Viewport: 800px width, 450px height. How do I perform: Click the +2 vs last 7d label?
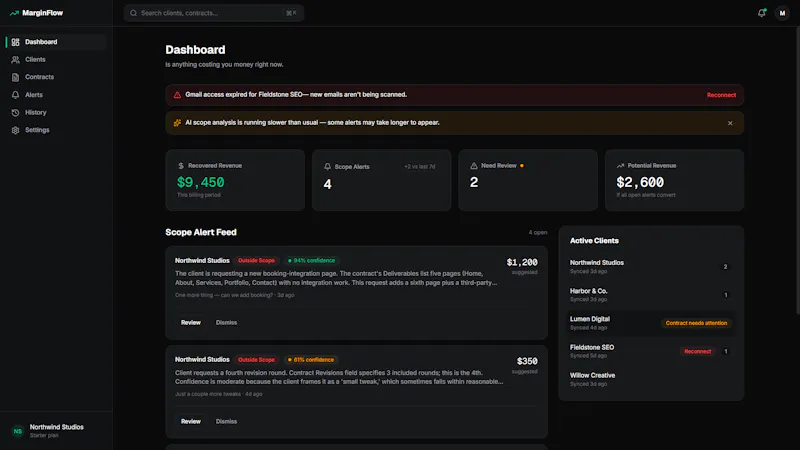pyautogui.click(x=420, y=167)
